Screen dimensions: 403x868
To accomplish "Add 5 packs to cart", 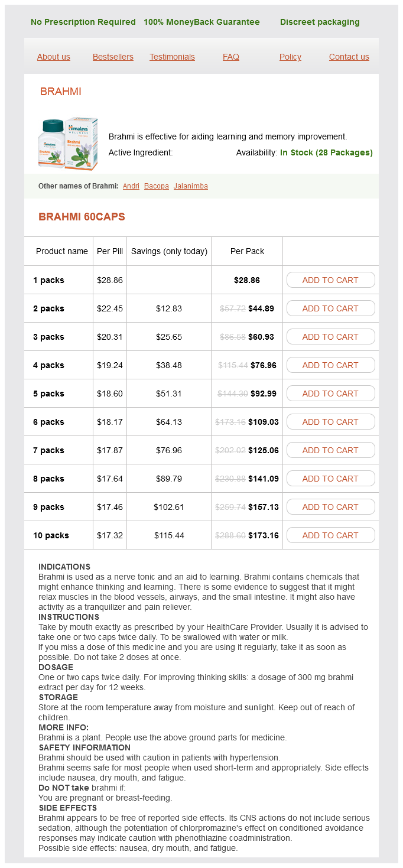I will [x=330, y=394].
